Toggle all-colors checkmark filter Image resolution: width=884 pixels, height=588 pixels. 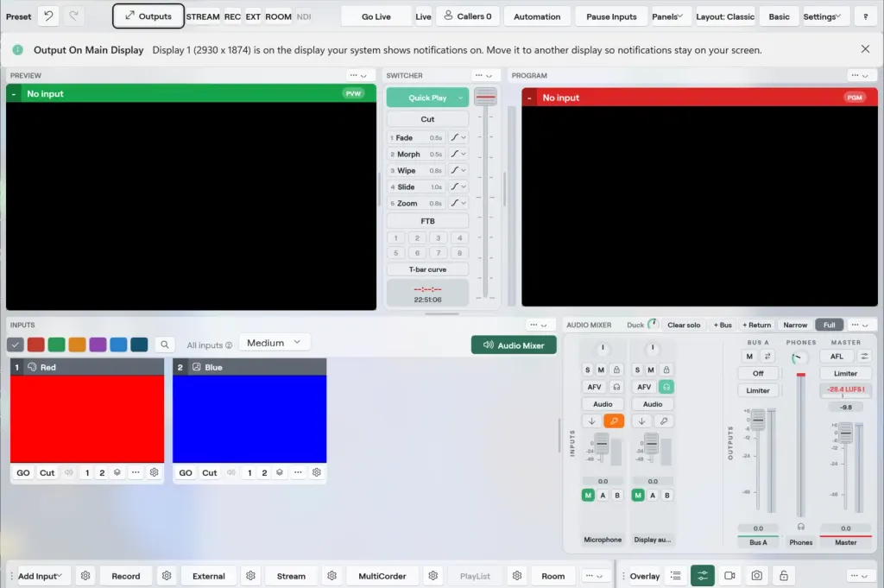click(x=16, y=345)
